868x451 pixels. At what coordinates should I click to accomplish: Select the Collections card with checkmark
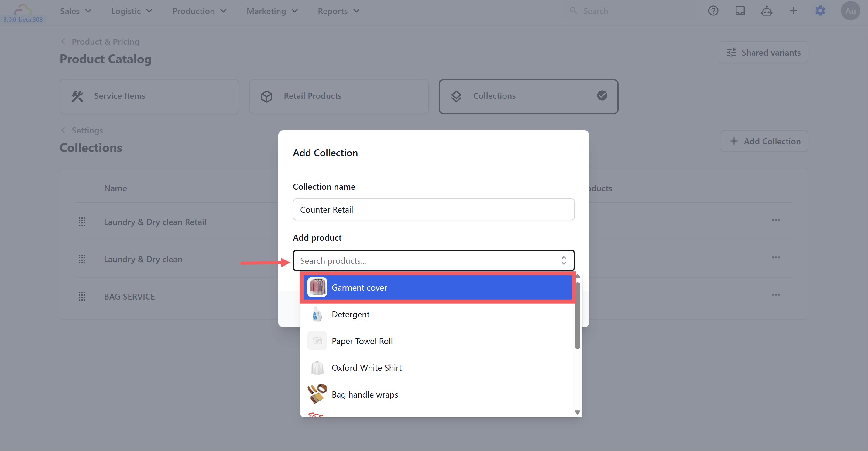pyautogui.click(x=528, y=96)
